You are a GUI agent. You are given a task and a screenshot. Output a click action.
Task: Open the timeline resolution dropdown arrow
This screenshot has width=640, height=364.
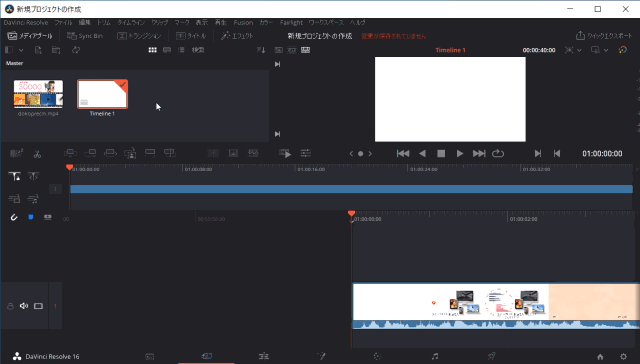point(579,50)
